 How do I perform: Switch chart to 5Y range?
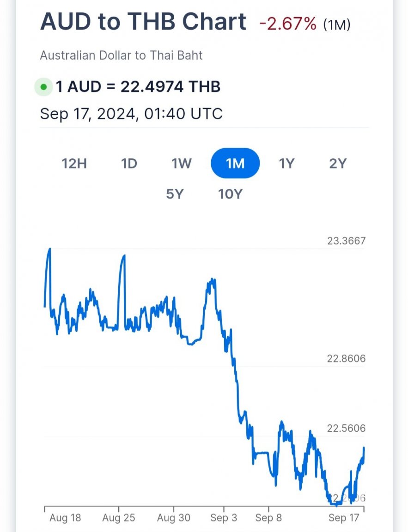(x=175, y=194)
